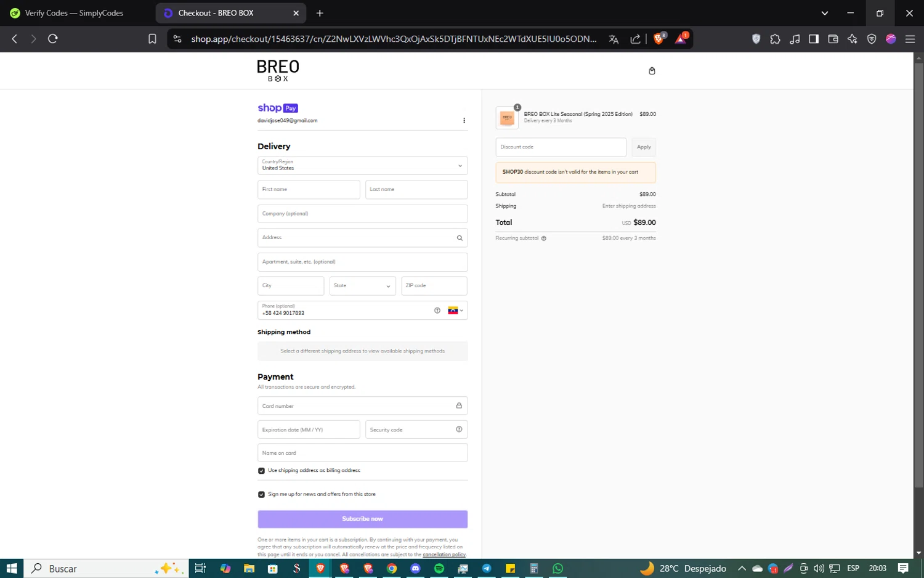Click the Brave Rewards triangle icon
Image resolution: width=924 pixels, height=578 pixels.
click(681, 39)
